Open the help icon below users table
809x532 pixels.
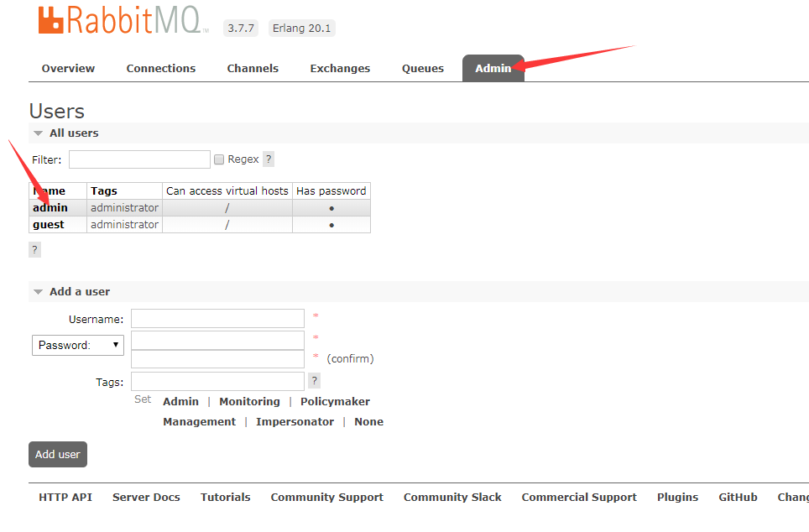(x=34, y=250)
